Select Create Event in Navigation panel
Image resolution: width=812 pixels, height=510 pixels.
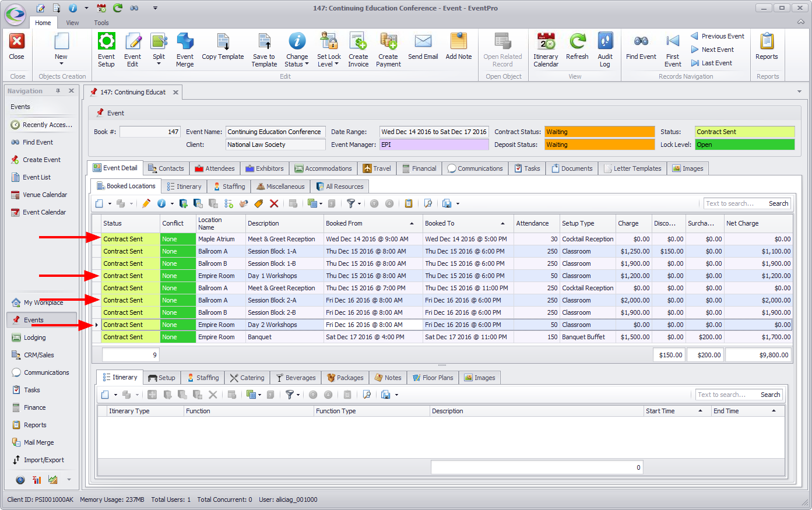(36, 160)
